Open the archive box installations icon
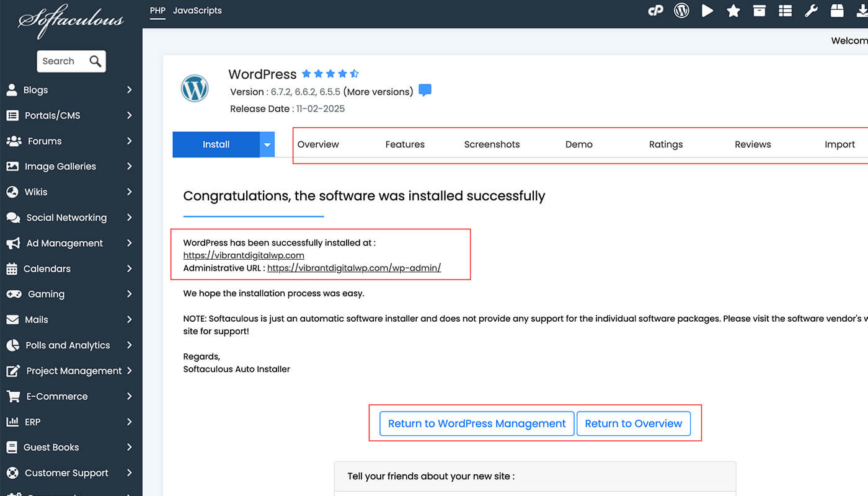The height and width of the screenshot is (496, 868). 759,11
